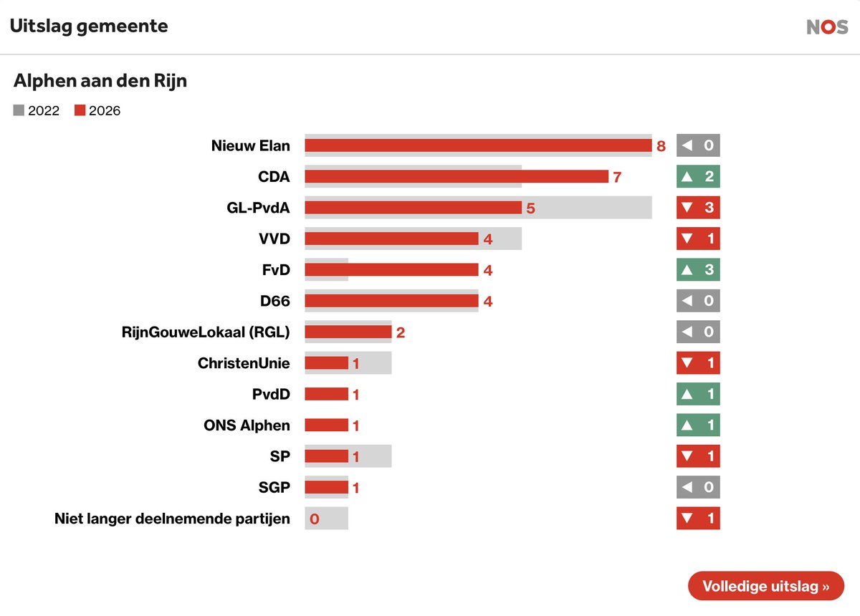Image resolution: width=860 pixels, height=616 pixels.
Task: Click the NOS logo
Action: pos(827,27)
